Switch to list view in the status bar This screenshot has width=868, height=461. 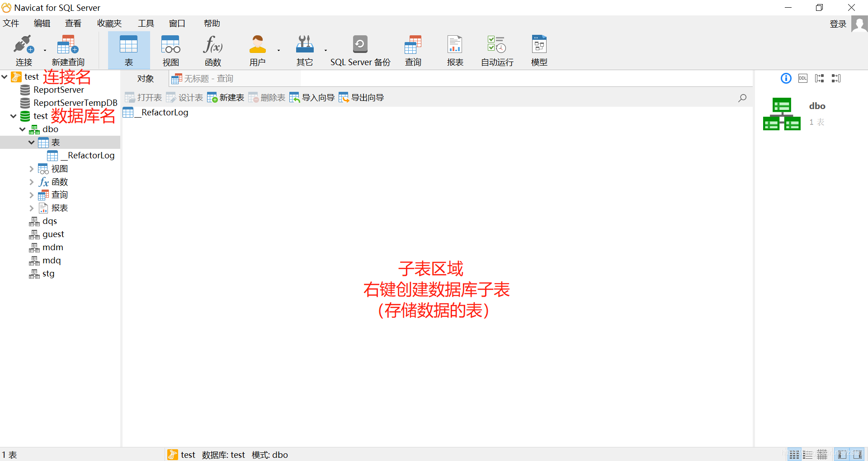(x=808, y=454)
